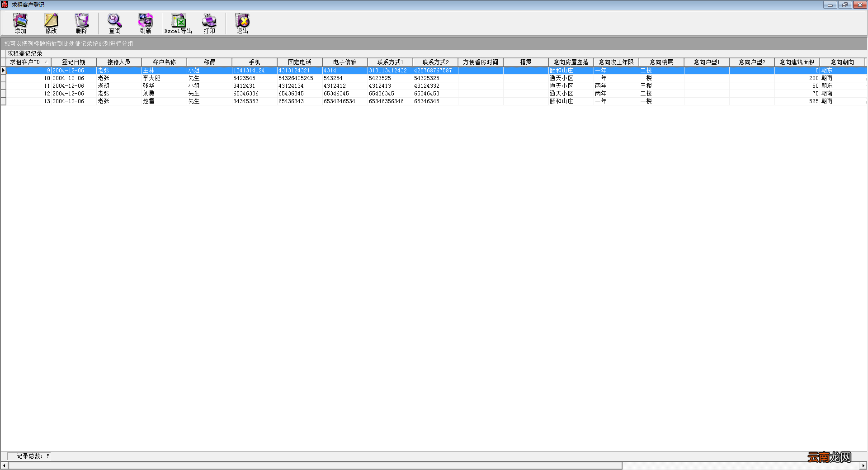This screenshot has width=868, height=470.
Task: Select customer name 张华 cell
Action: pyautogui.click(x=164, y=86)
